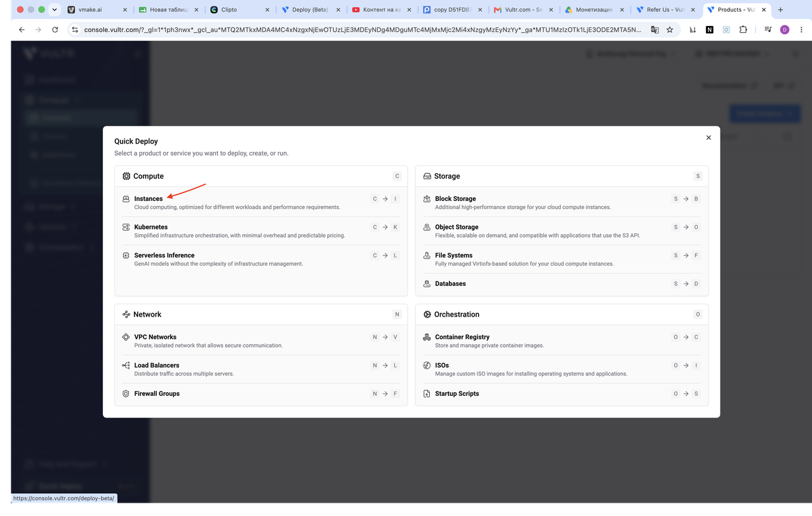The image size is (812, 516).
Task: Click the ISOs disc icon
Action: pos(427,365)
